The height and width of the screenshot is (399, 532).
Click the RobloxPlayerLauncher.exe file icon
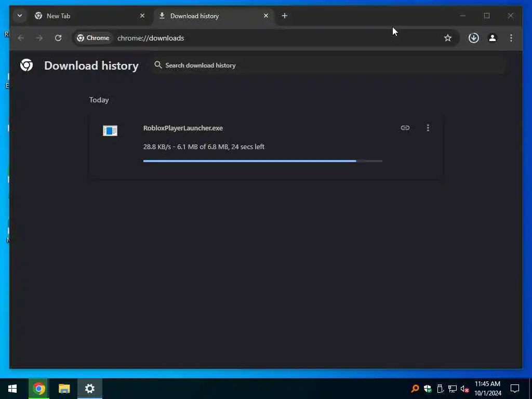[x=110, y=130]
